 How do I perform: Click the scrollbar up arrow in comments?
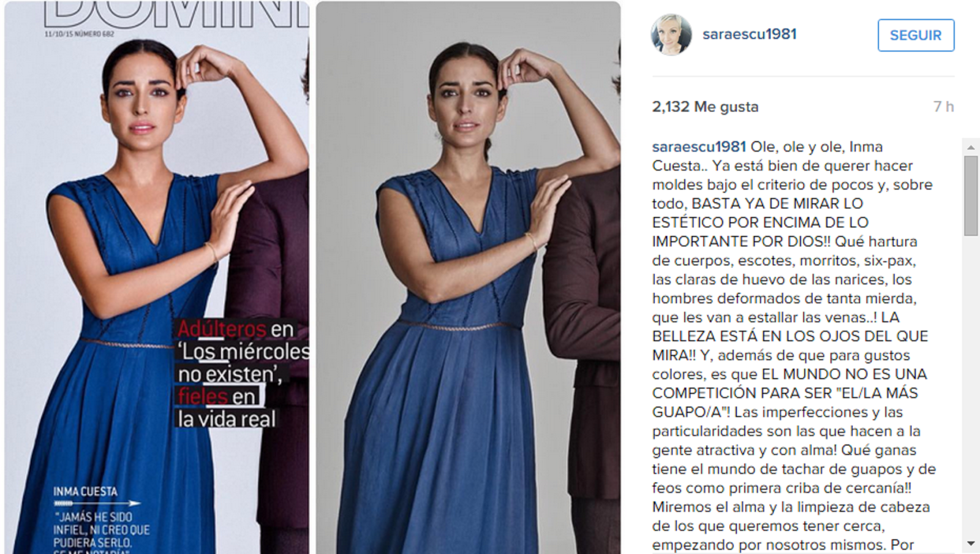971,147
